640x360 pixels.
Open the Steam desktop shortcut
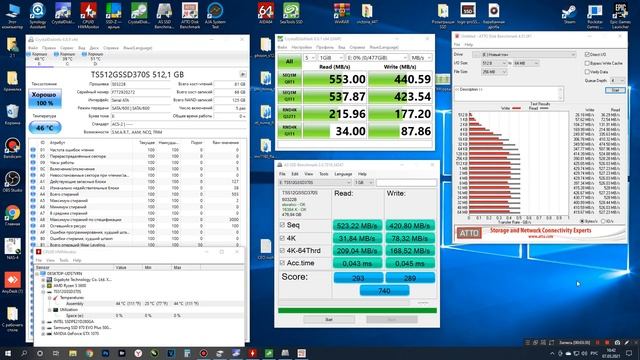coord(569,13)
